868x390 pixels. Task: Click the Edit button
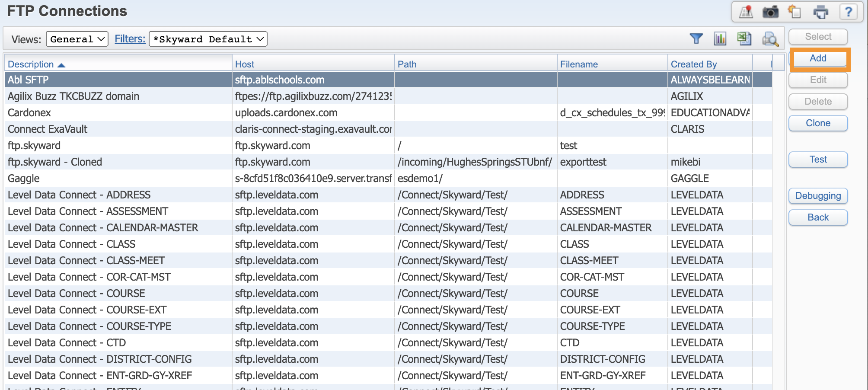(x=818, y=80)
